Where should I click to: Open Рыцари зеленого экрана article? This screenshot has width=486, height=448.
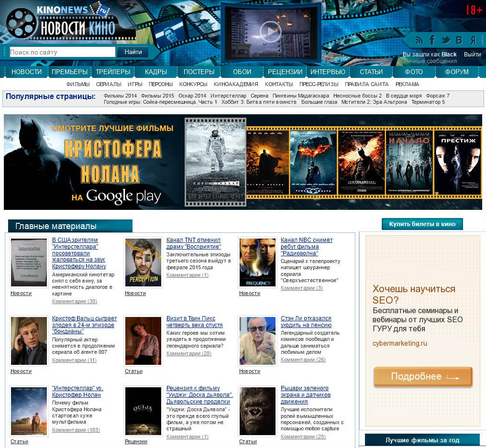(306, 395)
